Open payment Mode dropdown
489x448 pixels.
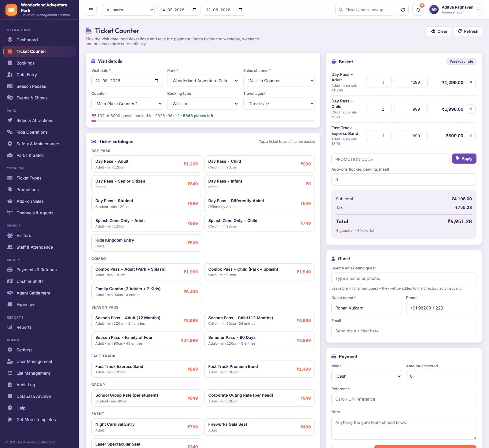pos(366,376)
